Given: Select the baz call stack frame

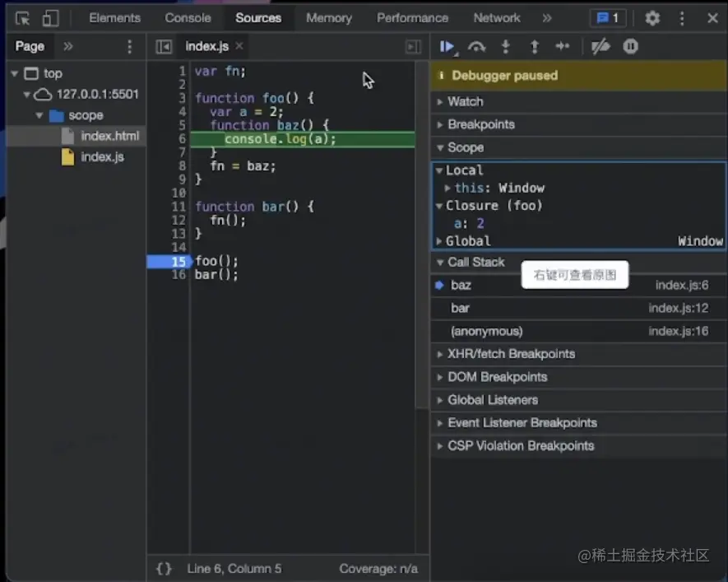Looking at the screenshot, I should coord(579,285).
